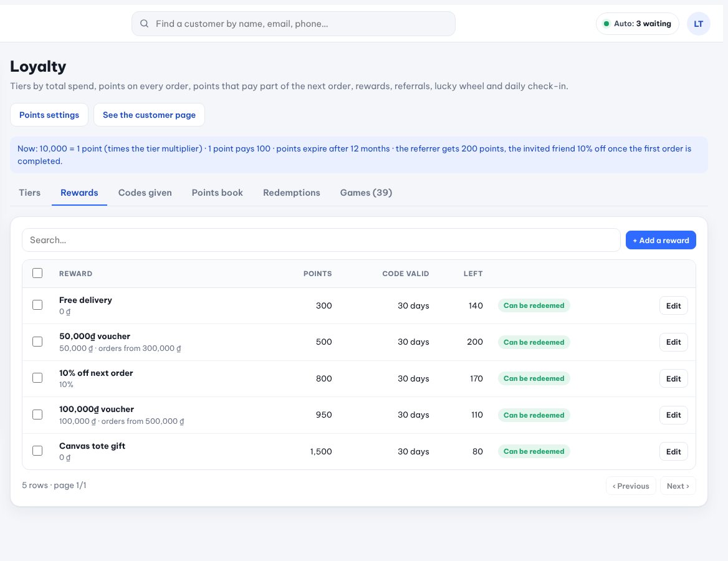Viewport: 728px width, 561px height.
Task: Click Can be redeemed badge for Free delivery
Action: [534, 305]
